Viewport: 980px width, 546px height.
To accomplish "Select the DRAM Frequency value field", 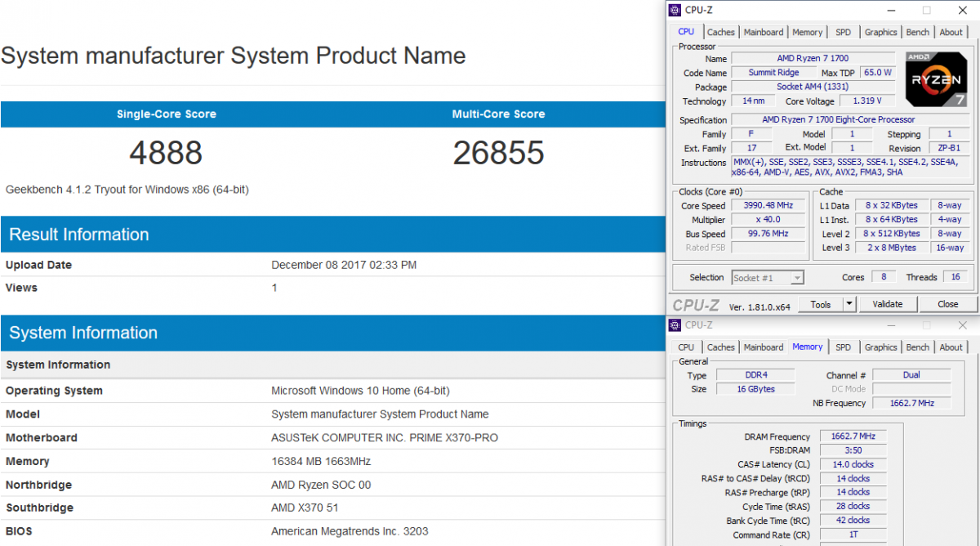I will pyautogui.click(x=853, y=436).
